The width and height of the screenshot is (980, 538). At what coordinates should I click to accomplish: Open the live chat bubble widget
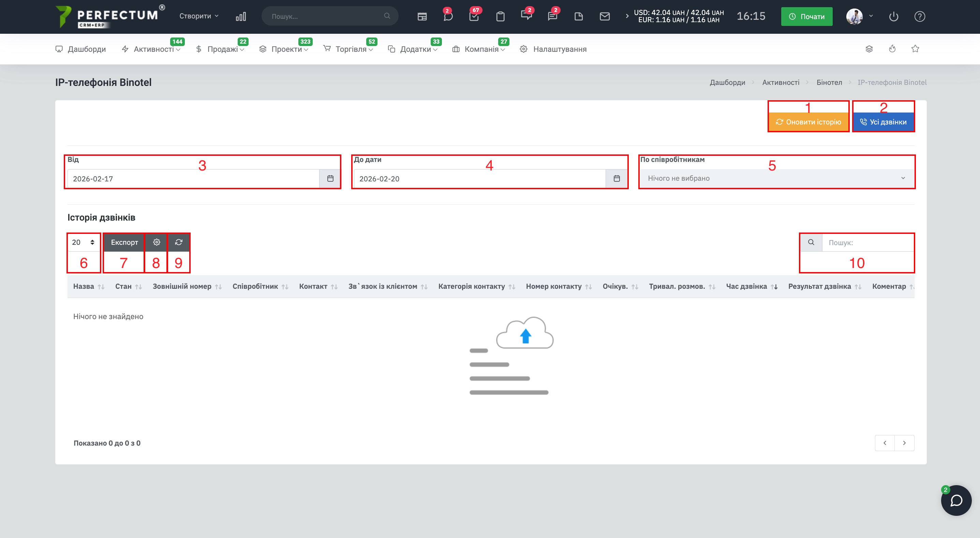[956, 500]
